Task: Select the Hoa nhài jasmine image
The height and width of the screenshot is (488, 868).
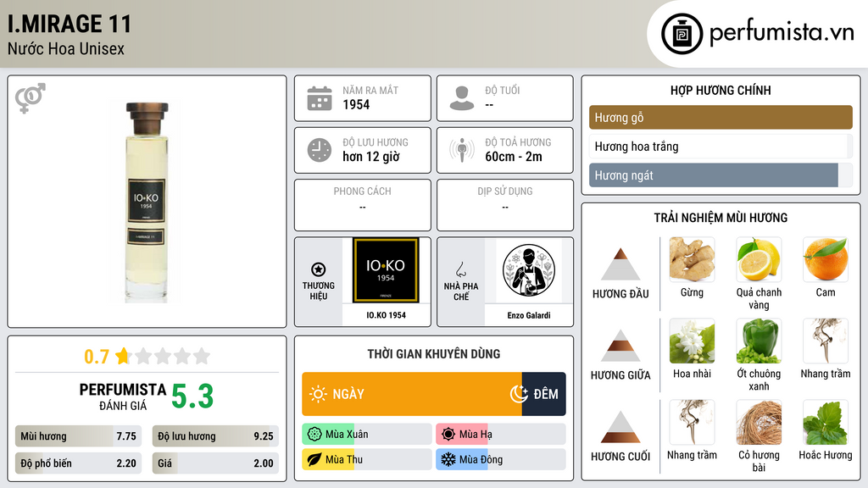Action: [692, 341]
